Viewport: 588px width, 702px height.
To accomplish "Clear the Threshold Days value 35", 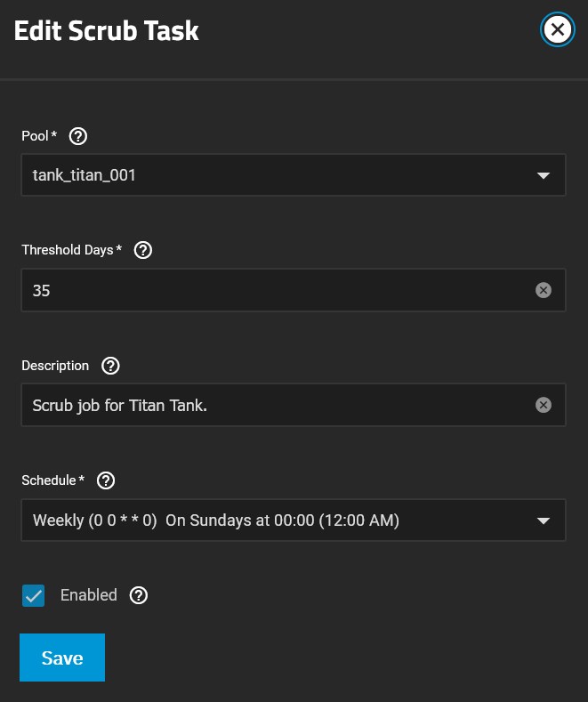I will (544, 290).
